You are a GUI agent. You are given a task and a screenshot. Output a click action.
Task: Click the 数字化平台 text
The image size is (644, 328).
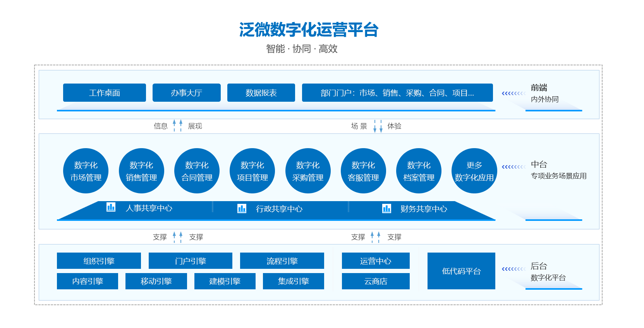[x=548, y=278]
